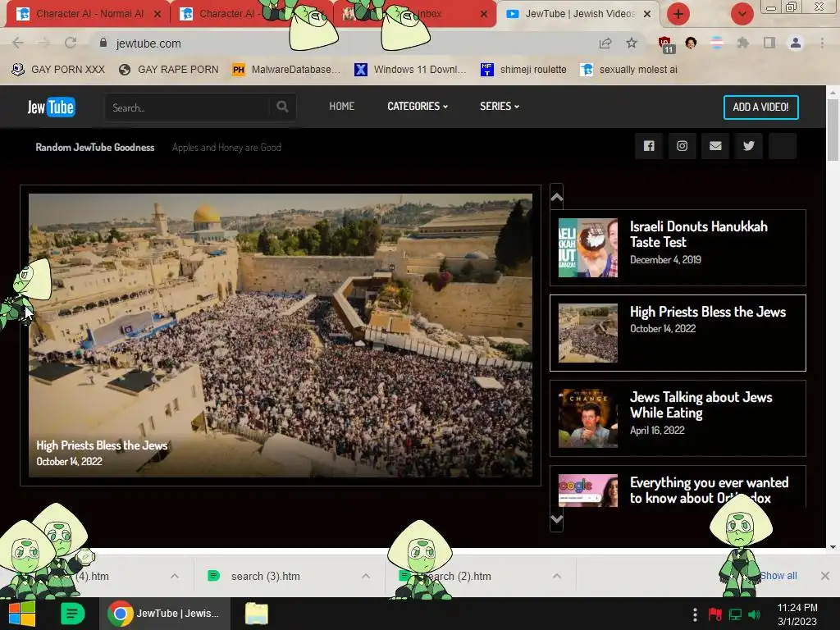Open the uBlock extension icon showing 11

coord(666,44)
